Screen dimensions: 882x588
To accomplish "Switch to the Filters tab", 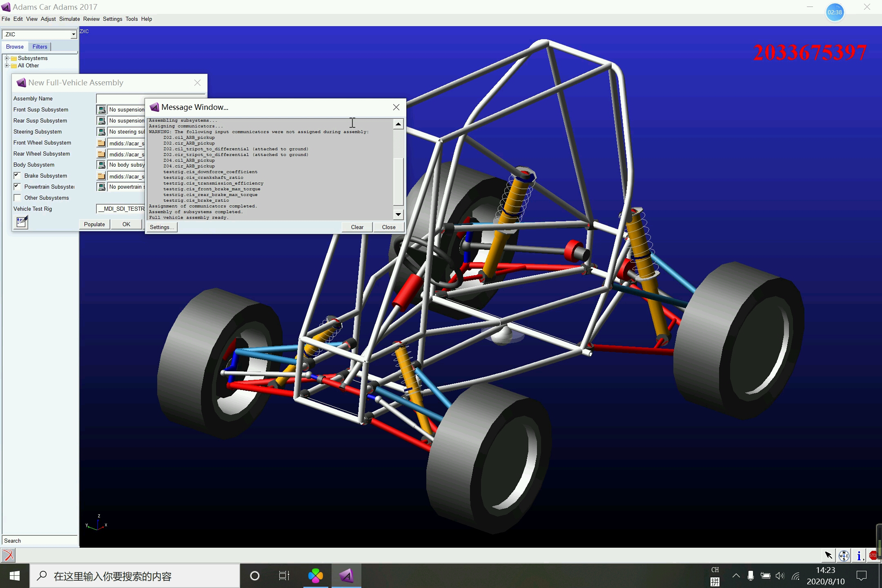I will point(40,47).
